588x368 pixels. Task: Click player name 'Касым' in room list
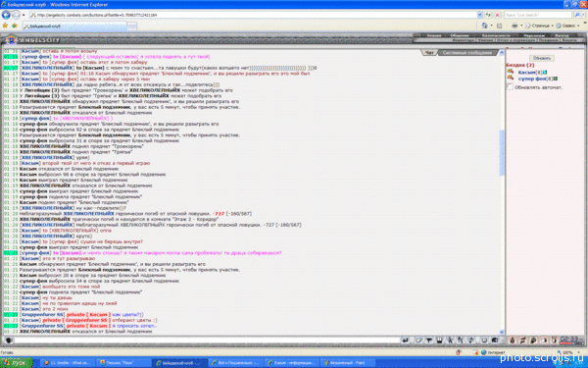pos(526,72)
